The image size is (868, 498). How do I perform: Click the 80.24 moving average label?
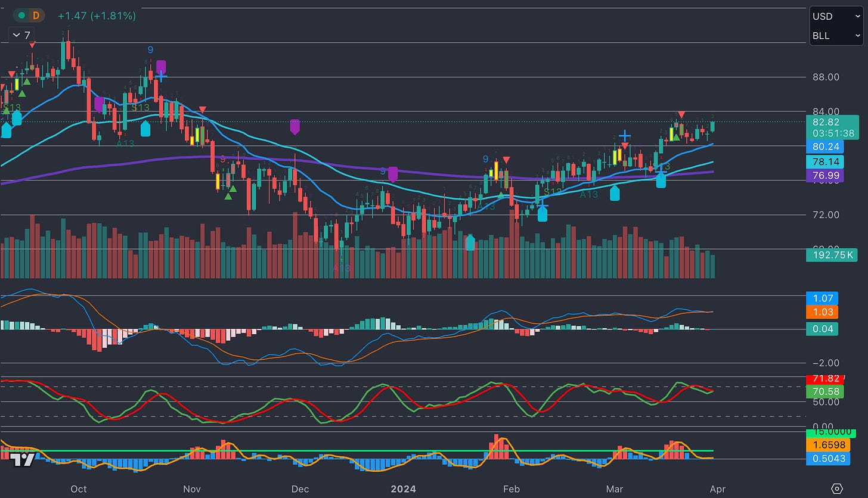(x=824, y=147)
